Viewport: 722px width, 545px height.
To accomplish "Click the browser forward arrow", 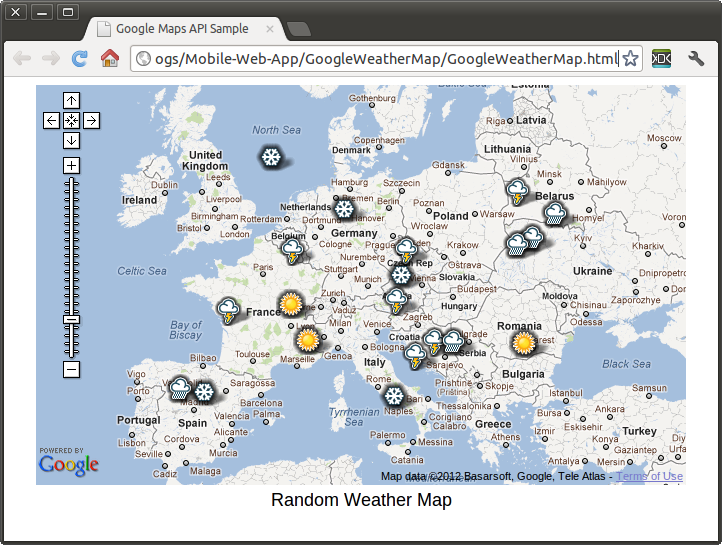I will [x=51, y=58].
